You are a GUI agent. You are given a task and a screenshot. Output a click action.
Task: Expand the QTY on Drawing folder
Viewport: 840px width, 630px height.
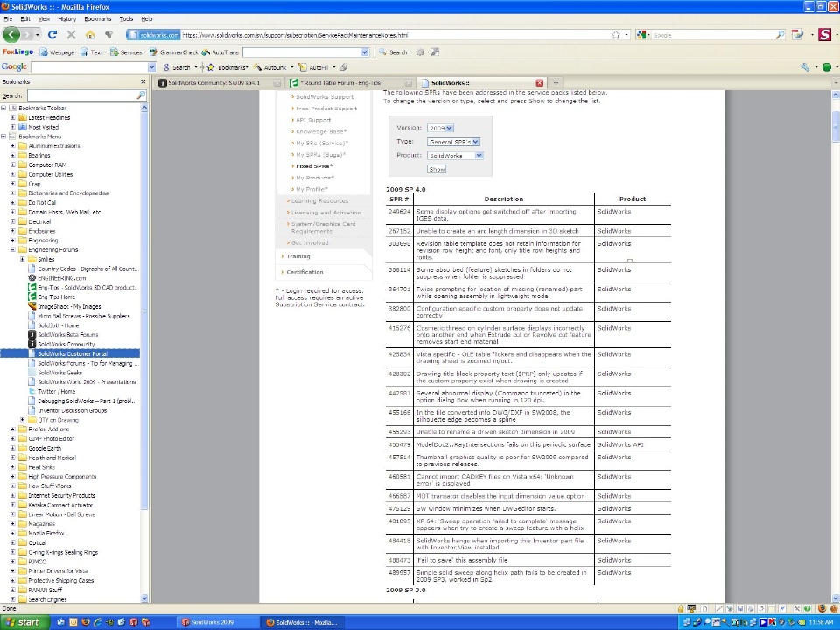pos(22,420)
